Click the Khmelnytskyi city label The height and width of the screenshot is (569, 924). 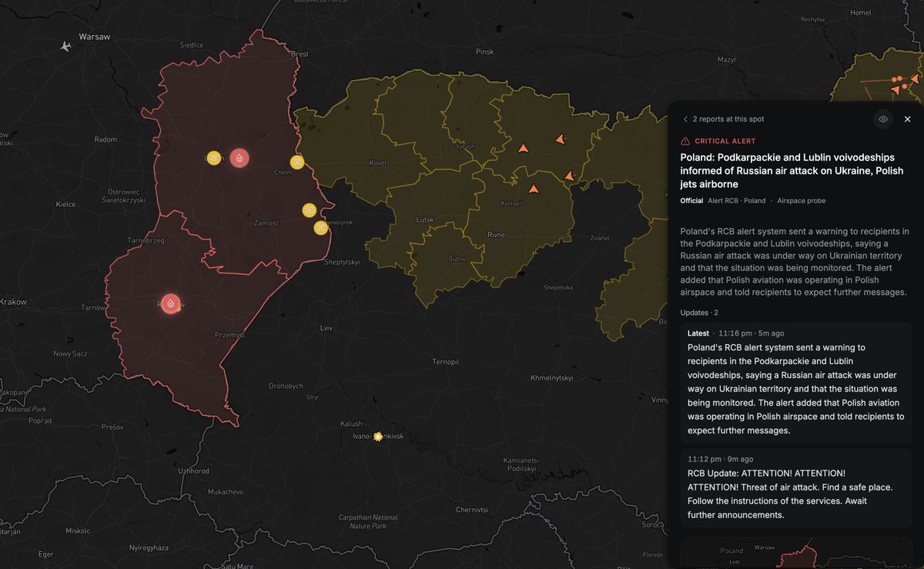coord(552,378)
